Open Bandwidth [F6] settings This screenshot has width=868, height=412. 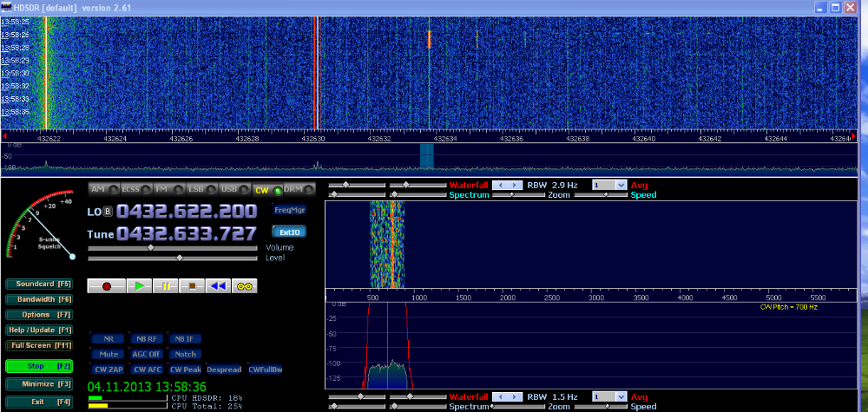[39, 299]
